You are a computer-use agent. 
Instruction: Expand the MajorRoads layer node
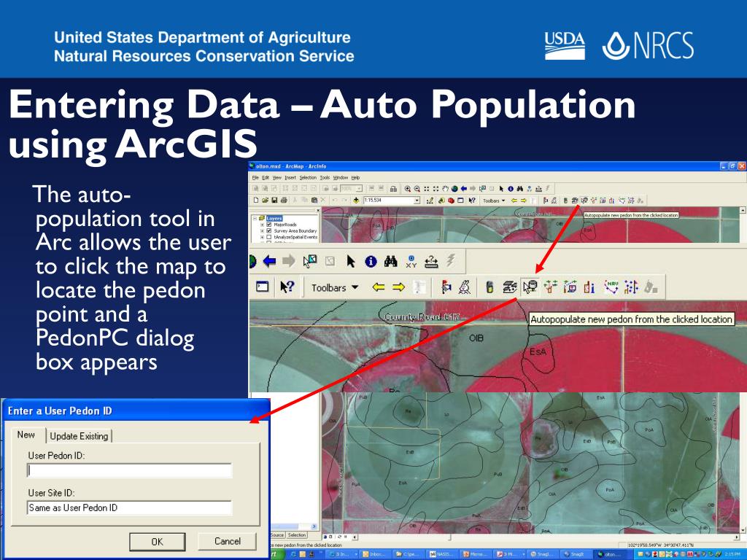[262, 225]
